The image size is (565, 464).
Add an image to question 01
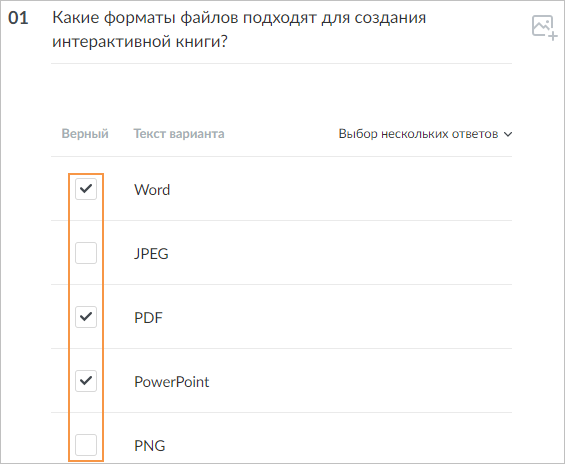544,27
